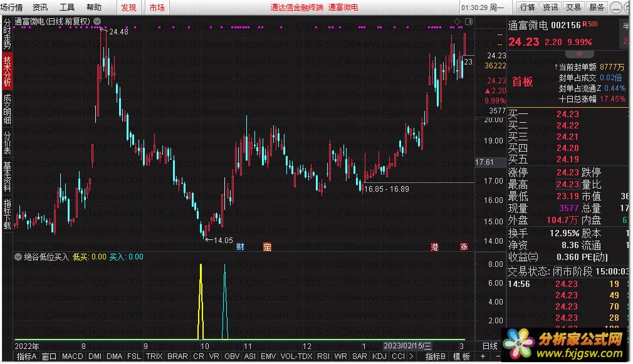Click the 窗口 tab in indicator bar
Screen dimensions: 633x364
pyautogui.click(x=50, y=356)
